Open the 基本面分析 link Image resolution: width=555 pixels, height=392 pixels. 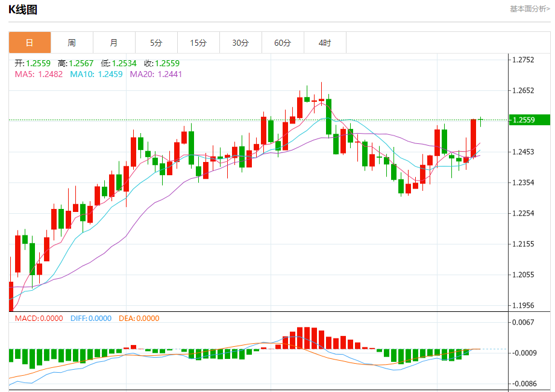point(530,9)
